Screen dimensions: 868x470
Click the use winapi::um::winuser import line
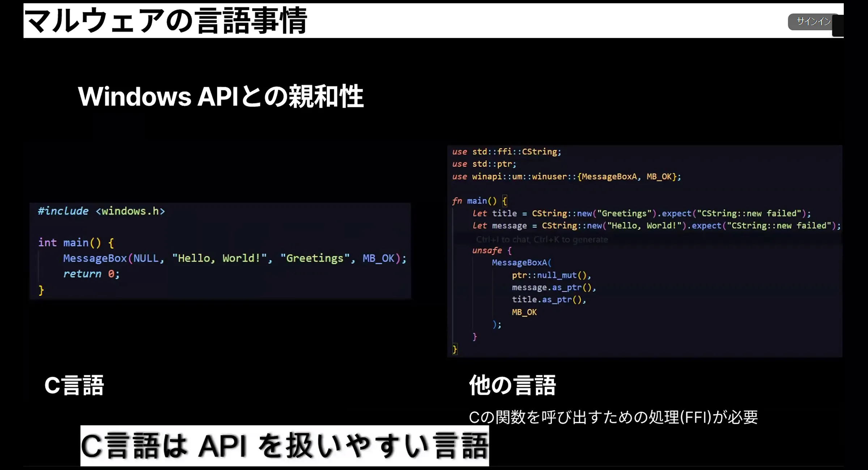[566, 177]
